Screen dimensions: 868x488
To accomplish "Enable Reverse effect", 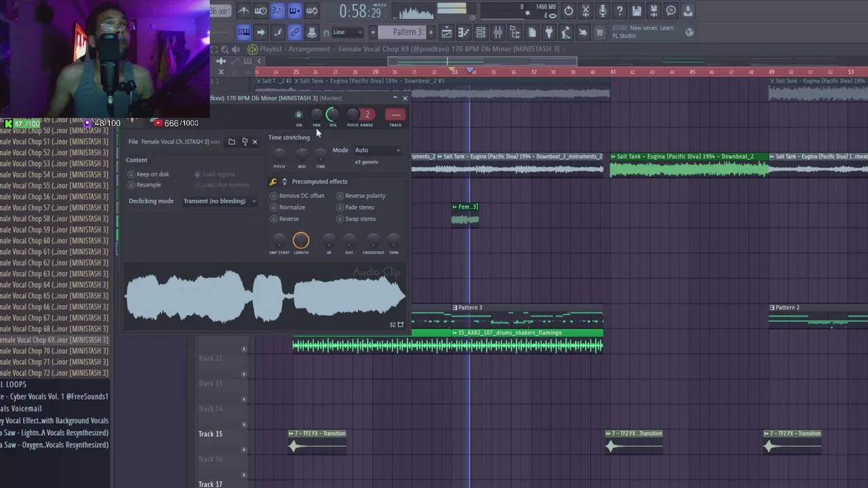I will coord(285,219).
